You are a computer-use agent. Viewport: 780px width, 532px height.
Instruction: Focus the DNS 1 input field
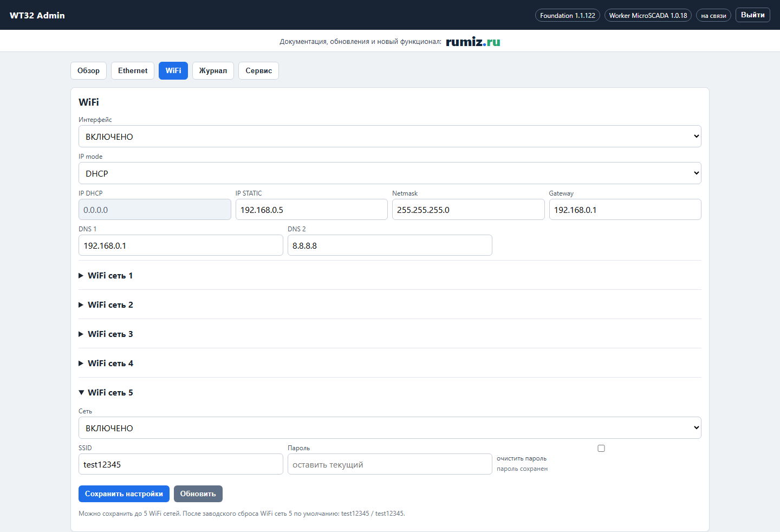pos(181,245)
